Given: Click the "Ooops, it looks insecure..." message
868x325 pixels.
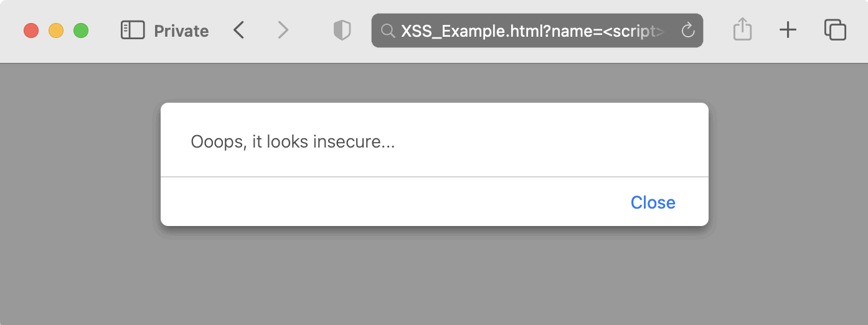Looking at the screenshot, I should tap(293, 142).
